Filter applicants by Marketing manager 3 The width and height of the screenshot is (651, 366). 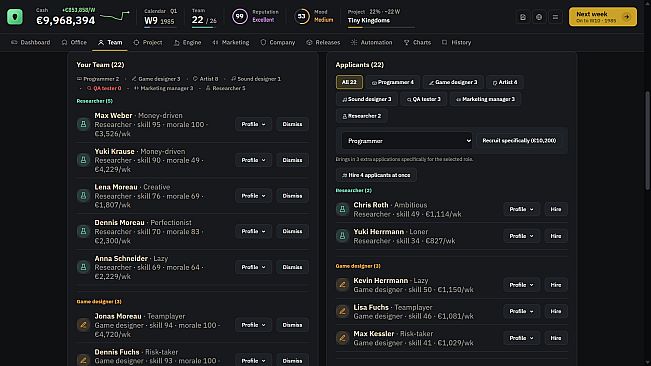coord(485,99)
